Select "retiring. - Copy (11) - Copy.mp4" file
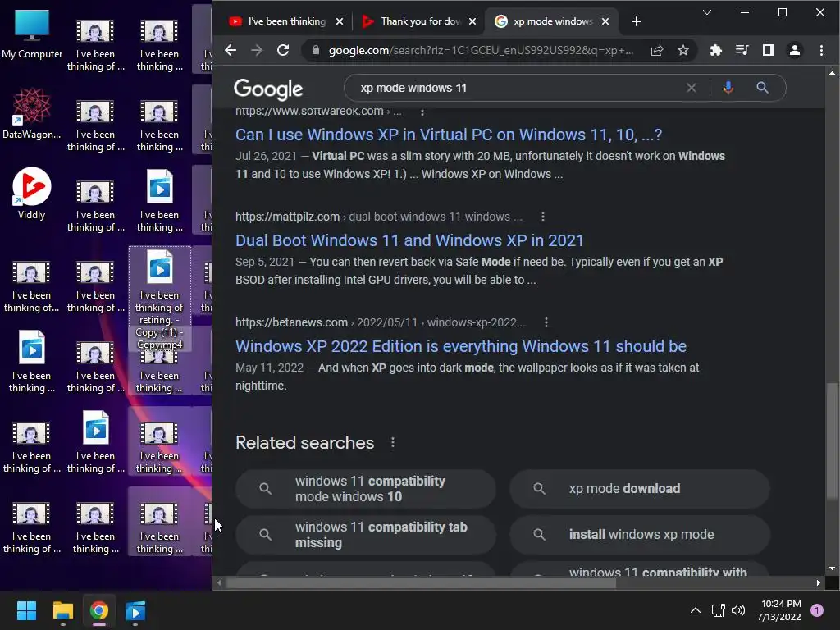840x630 pixels. tap(160, 299)
